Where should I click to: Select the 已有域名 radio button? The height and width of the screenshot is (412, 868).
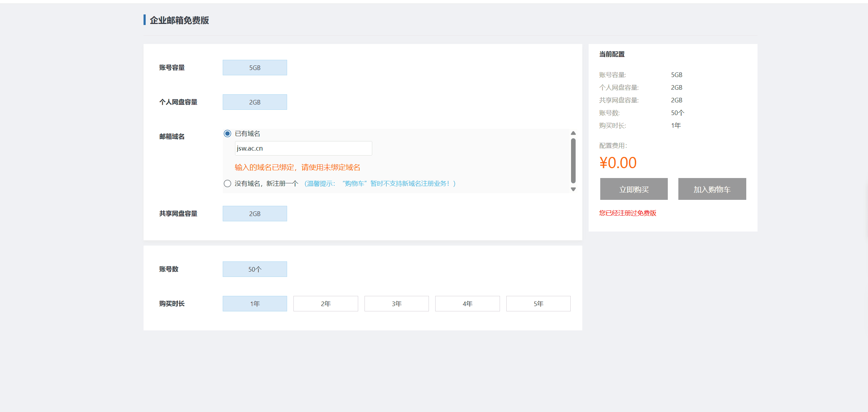pyautogui.click(x=227, y=134)
